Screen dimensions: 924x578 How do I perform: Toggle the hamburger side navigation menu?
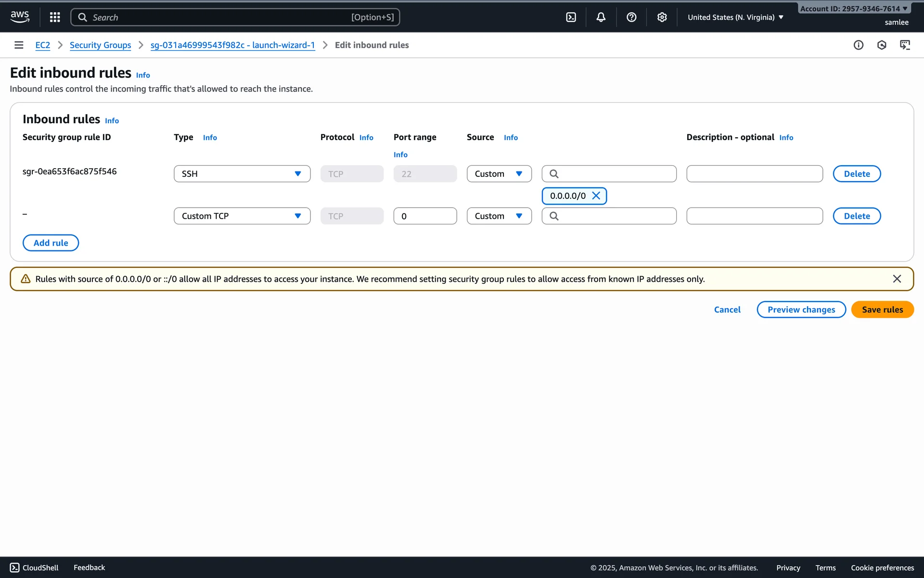(19, 45)
